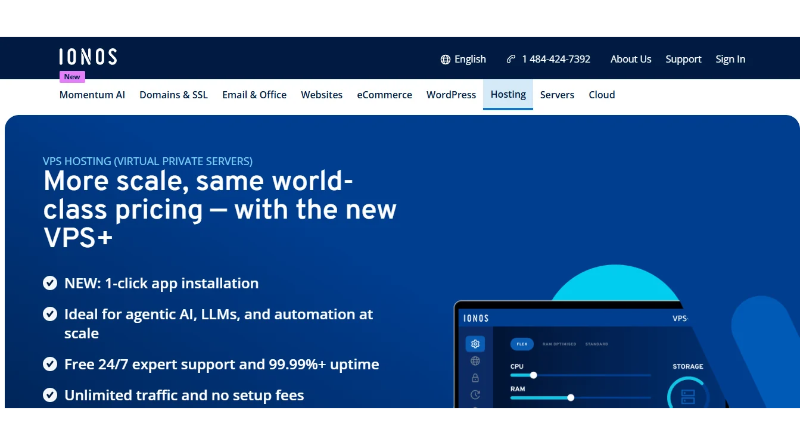Click the 'More scale, same world-class pricing' headline
The height and width of the screenshot is (445, 800).
(219, 209)
